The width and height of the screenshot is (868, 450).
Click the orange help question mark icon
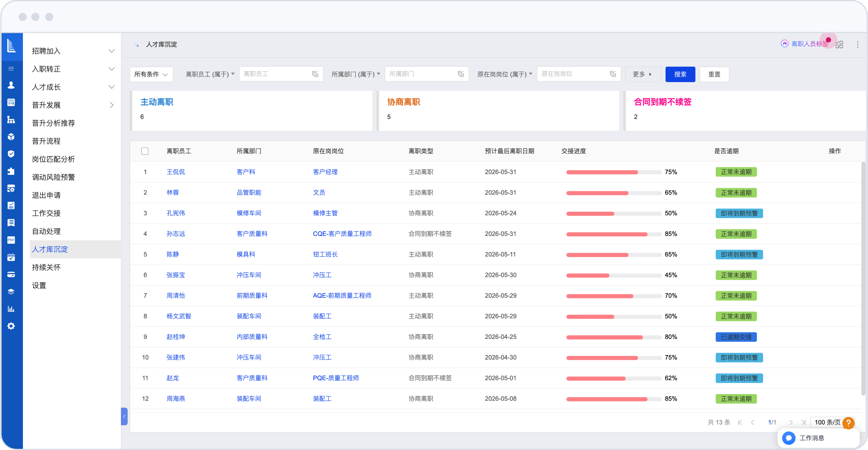[848, 423]
